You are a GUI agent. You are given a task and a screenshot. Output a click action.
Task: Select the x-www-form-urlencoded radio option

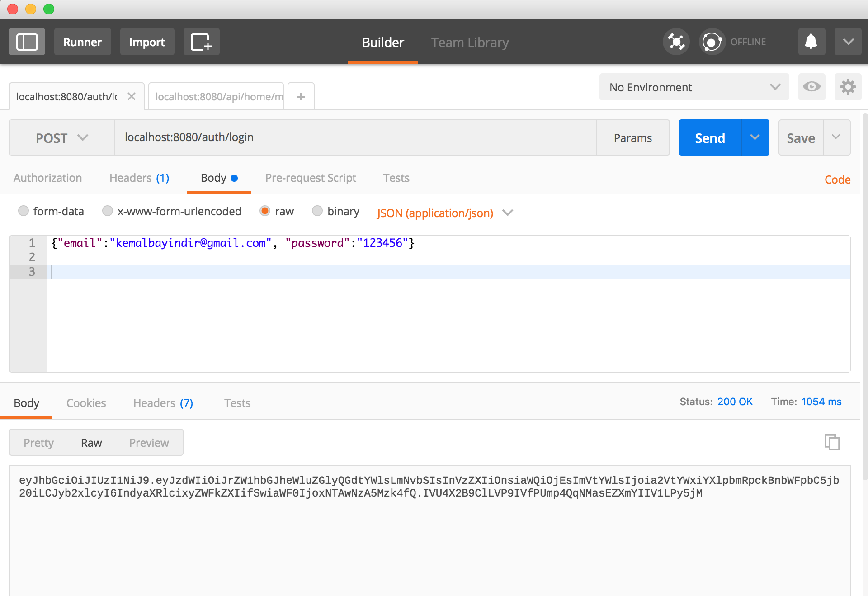tap(108, 211)
